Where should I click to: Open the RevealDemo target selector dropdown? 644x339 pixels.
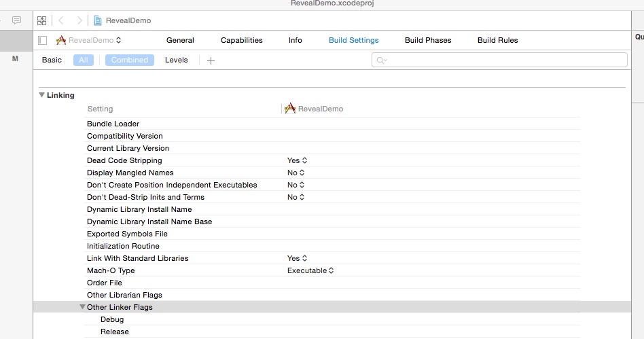tap(94, 40)
